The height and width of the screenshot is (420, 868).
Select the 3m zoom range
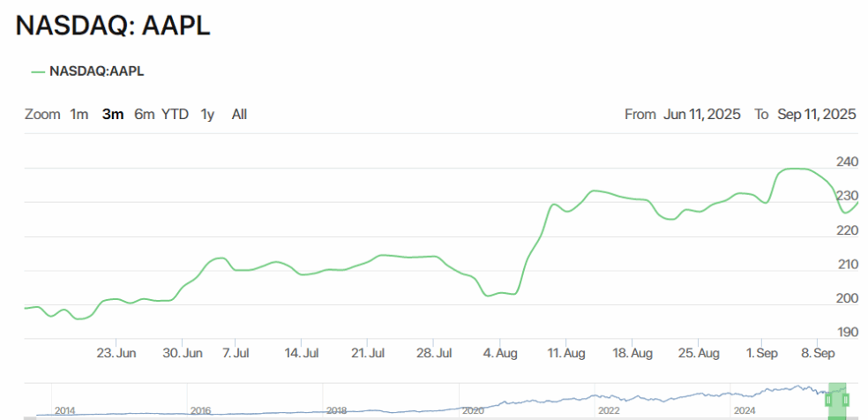[112, 115]
